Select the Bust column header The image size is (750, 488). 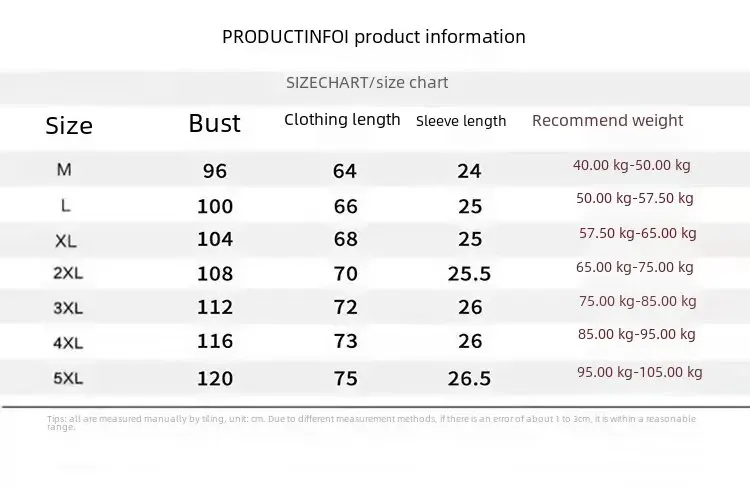coord(214,123)
